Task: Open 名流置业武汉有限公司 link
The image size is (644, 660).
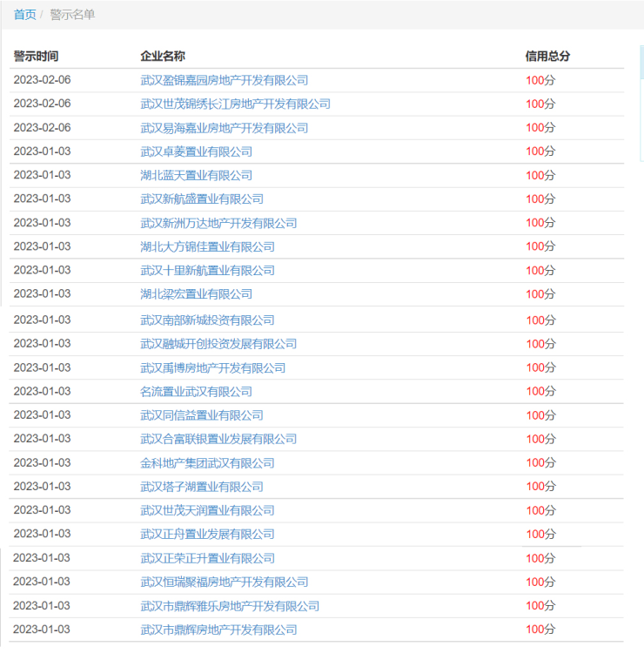Action: pos(196,391)
